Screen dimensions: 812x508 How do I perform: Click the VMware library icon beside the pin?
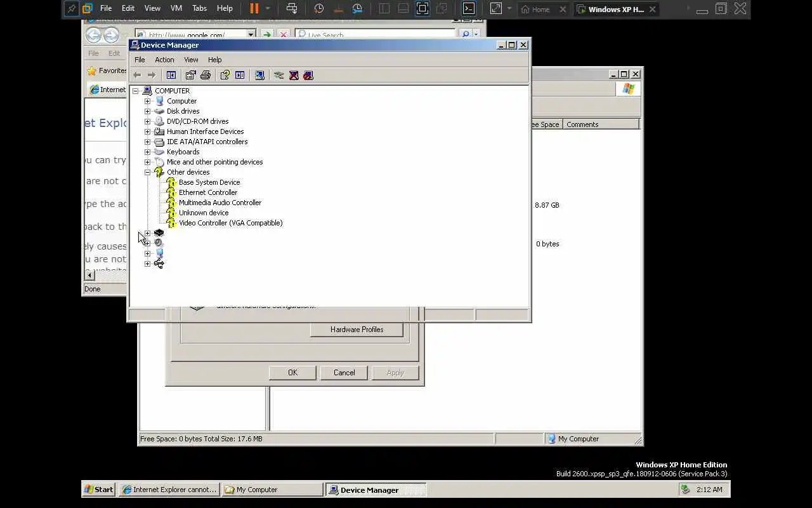pyautogui.click(x=88, y=8)
